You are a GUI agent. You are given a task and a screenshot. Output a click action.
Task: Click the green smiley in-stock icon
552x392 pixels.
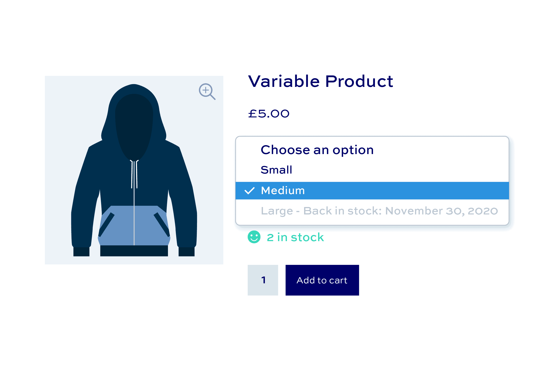(254, 237)
